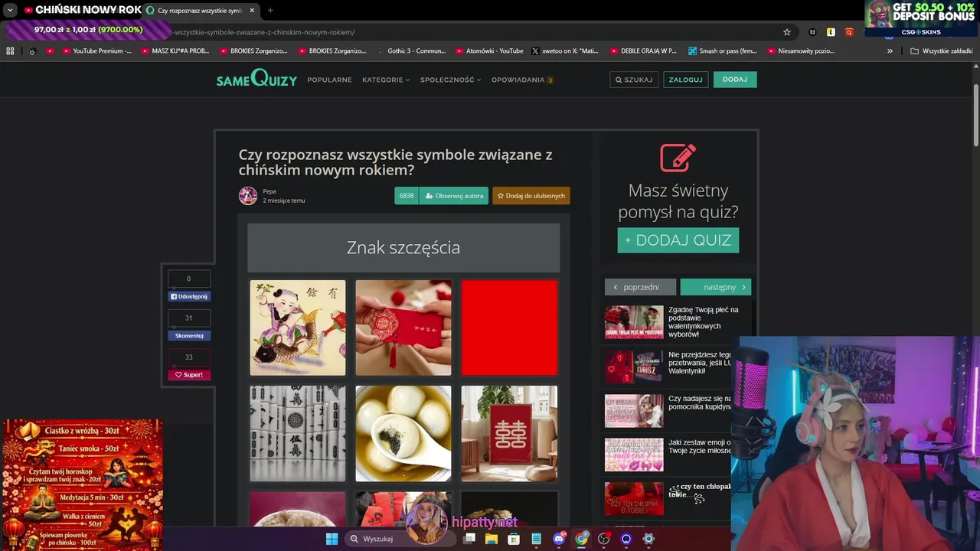Switch to Chrome on the taskbar
This screenshot has width=980, height=551.
click(582, 539)
